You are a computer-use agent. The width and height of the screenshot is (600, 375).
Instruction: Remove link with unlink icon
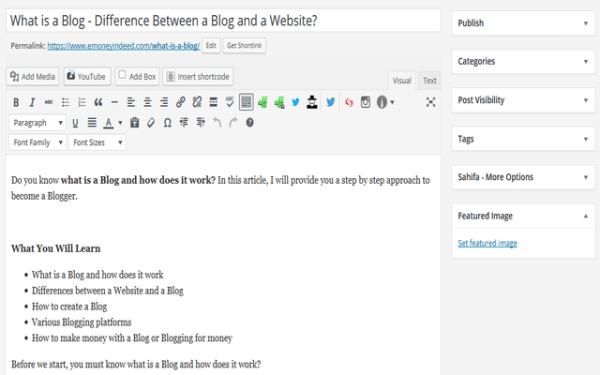click(x=197, y=102)
